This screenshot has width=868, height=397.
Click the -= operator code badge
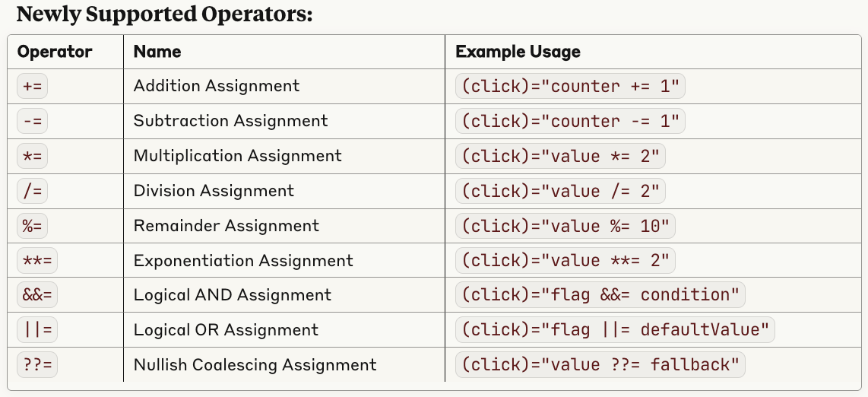coord(33,121)
